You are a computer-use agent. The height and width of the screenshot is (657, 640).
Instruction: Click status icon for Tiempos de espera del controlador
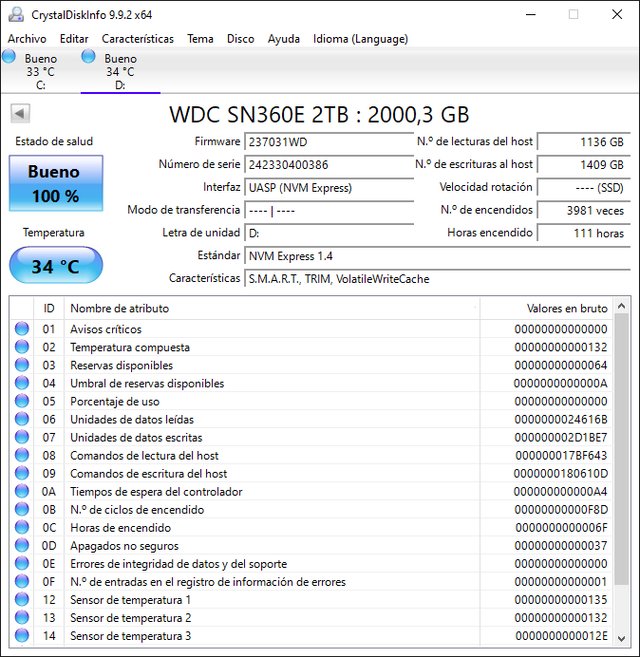pyautogui.click(x=22, y=491)
